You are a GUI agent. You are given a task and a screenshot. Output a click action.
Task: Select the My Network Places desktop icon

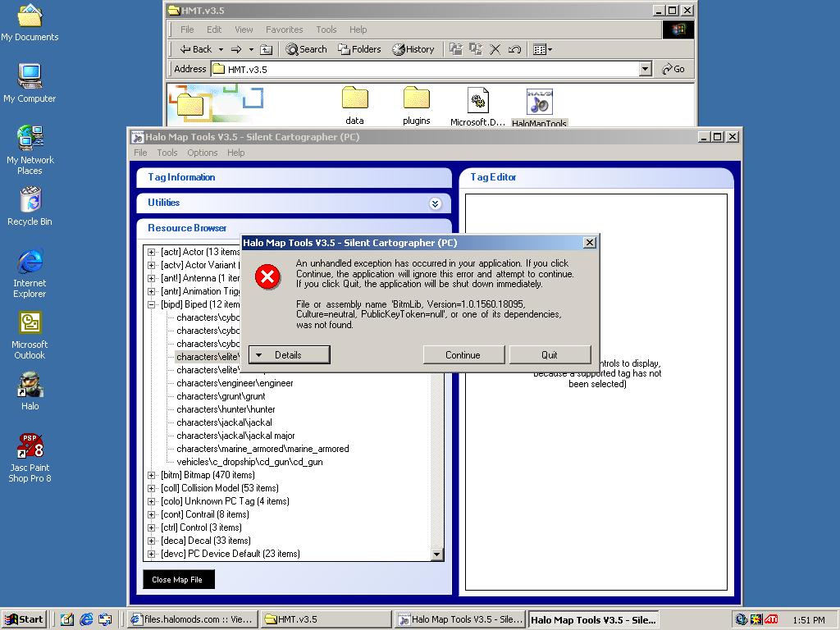click(30, 149)
